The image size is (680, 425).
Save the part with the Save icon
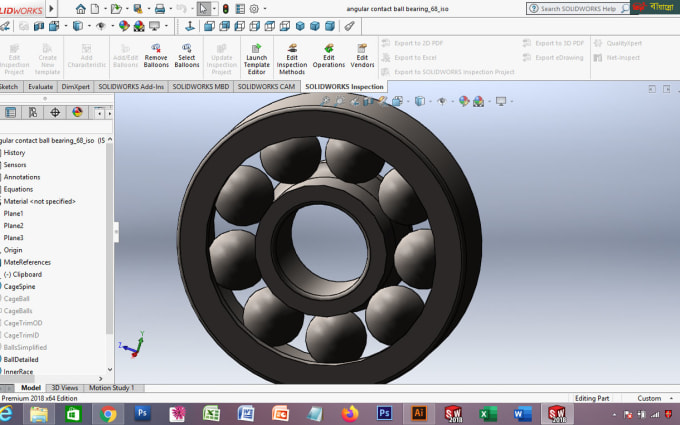tap(138, 9)
